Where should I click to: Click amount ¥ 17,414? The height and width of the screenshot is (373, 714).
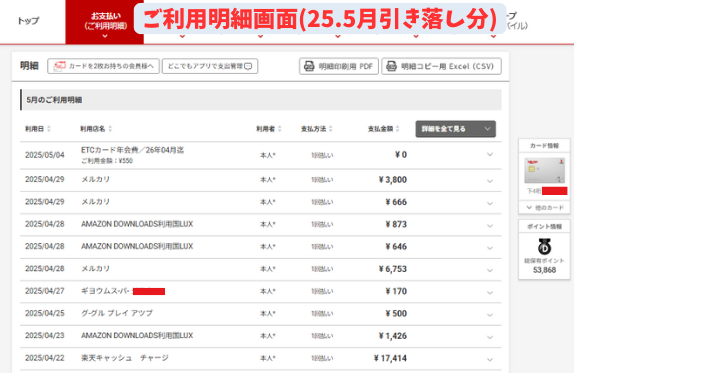click(x=390, y=358)
